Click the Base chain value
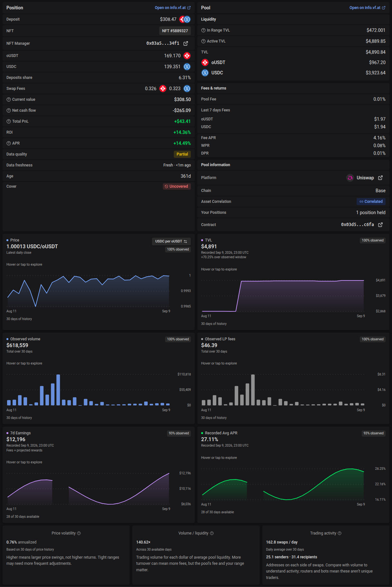This screenshot has height=587, width=392. tap(380, 191)
